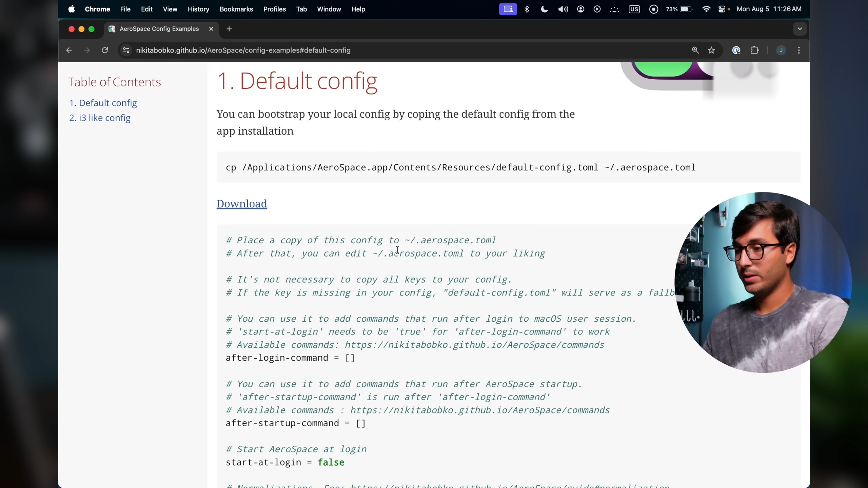Open the History menu
Screen dimensions: 868x488
198,9
